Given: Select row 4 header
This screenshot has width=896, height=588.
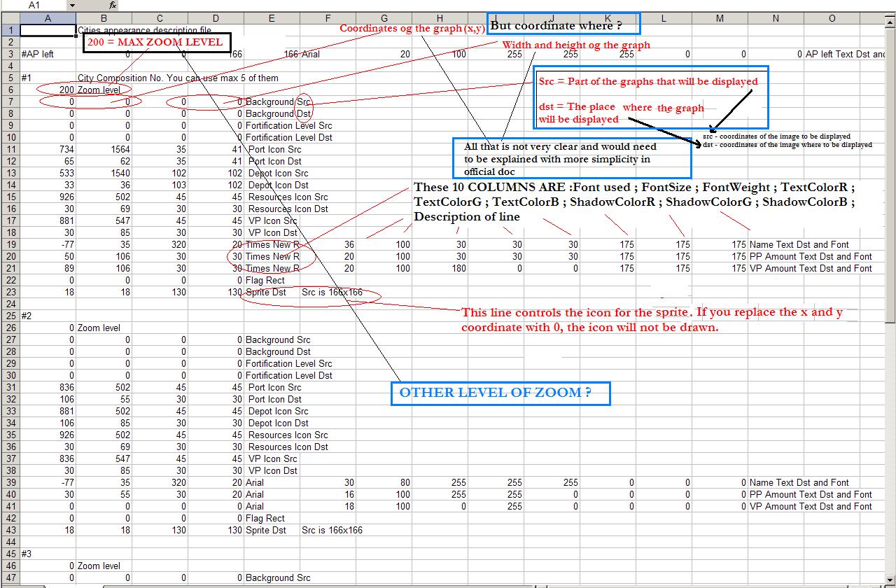Looking at the screenshot, I should coord(10,66).
